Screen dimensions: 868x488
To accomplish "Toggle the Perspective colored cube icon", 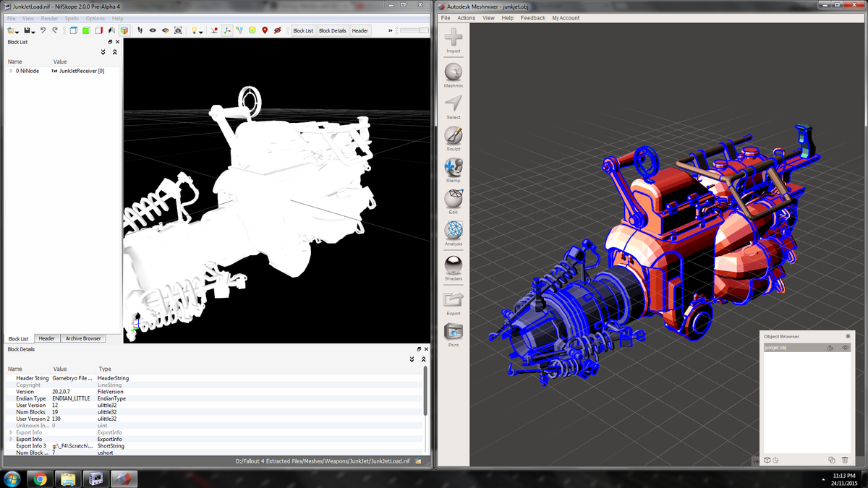I will click(x=124, y=30).
